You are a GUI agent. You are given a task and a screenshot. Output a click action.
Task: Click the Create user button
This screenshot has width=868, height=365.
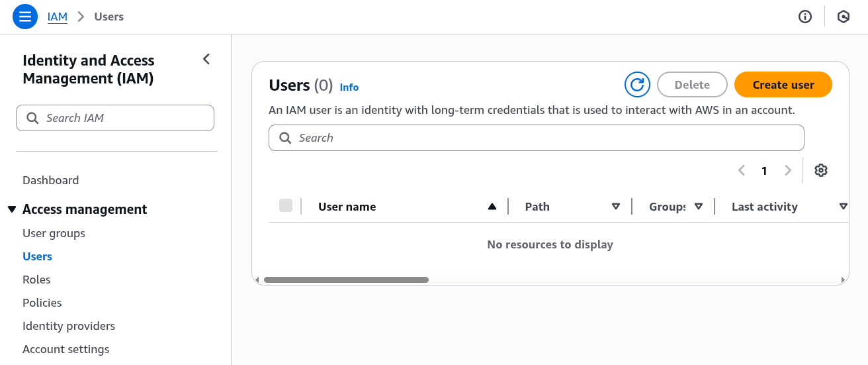tap(783, 85)
